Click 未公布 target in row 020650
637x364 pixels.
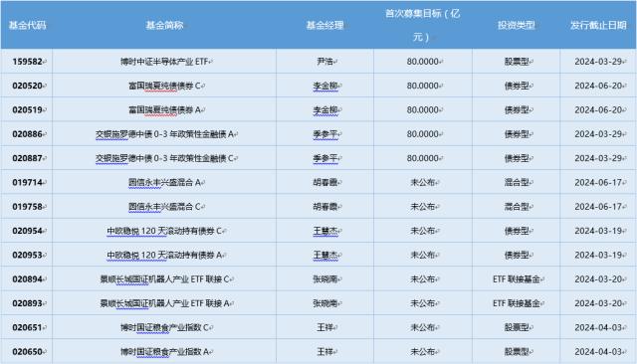point(422,352)
